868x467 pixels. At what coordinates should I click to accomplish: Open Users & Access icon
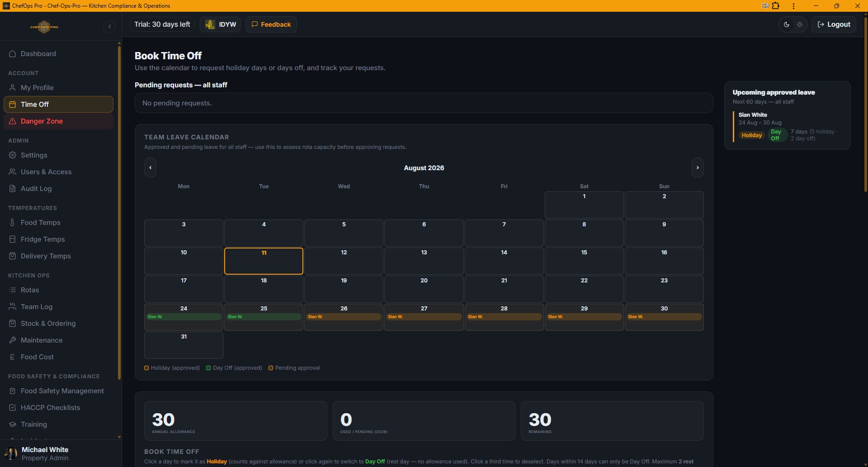(x=13, y=172)
